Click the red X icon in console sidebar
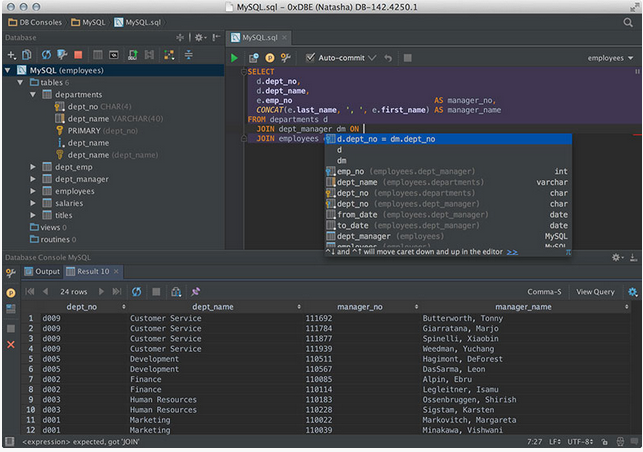The width and height of the screenshot is (643, 452). click(x=11, y=345)
